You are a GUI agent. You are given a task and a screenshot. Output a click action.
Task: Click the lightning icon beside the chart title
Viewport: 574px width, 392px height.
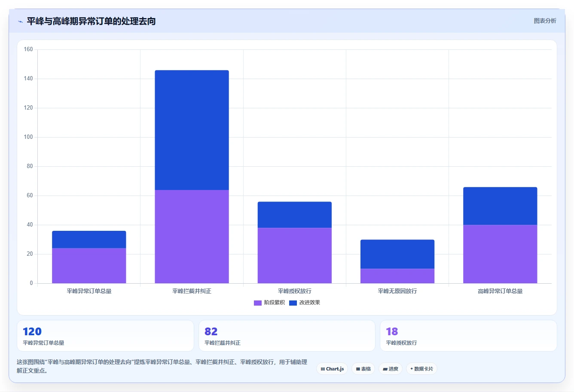(x=20, y=21)
